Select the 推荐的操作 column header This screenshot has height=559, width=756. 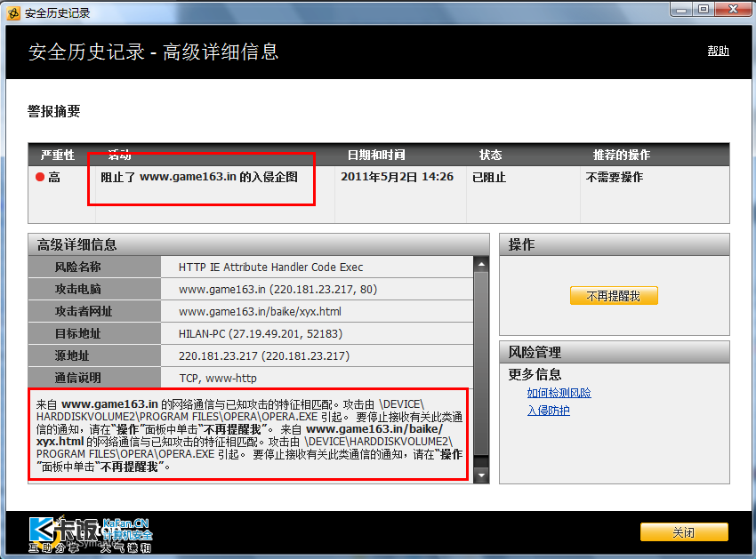[622, 155]
